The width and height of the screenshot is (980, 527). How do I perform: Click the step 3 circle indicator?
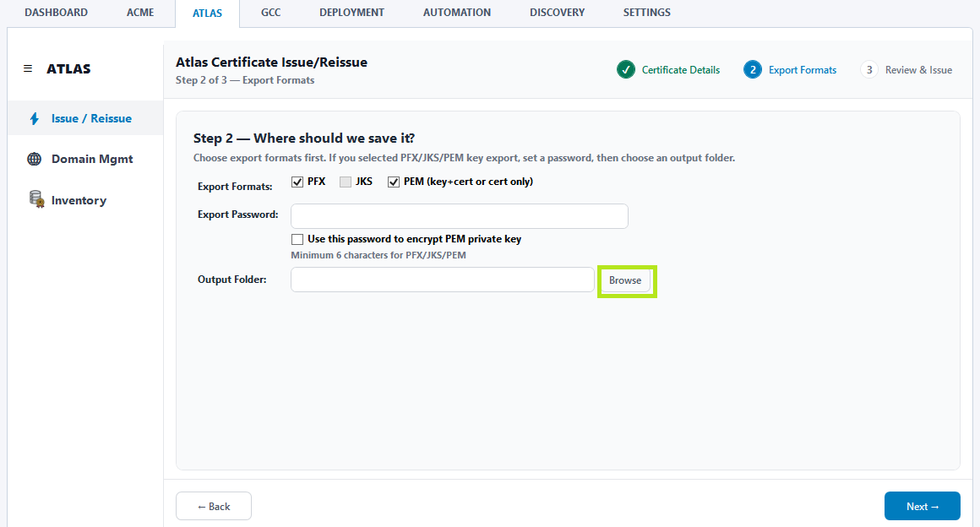(868, 70)
